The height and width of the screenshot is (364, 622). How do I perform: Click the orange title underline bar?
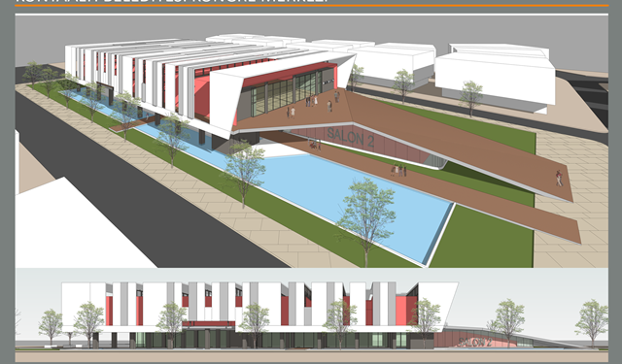(311, 6)
